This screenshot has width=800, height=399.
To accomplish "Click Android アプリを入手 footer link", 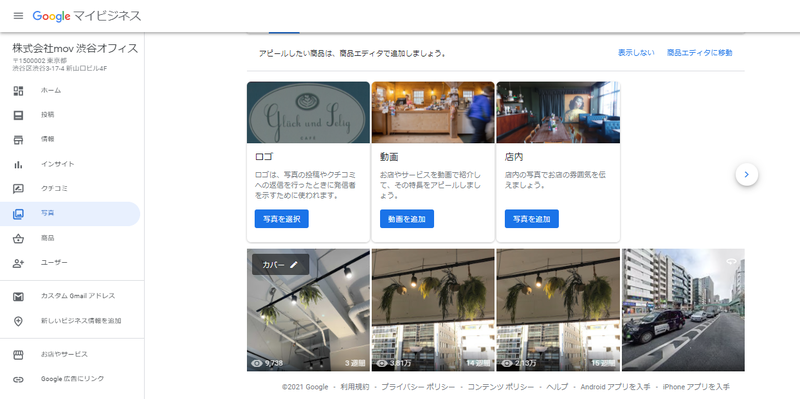I will click(615, 387).
